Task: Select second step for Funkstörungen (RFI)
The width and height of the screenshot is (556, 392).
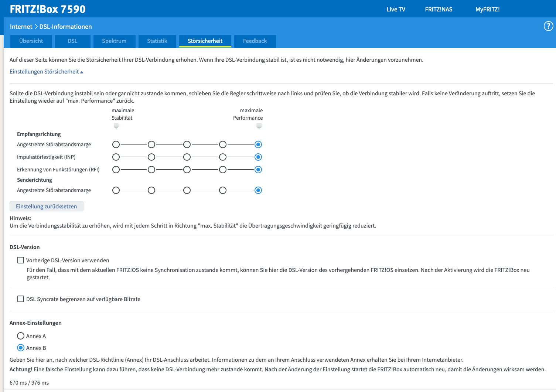Action: tap(151, 170)
